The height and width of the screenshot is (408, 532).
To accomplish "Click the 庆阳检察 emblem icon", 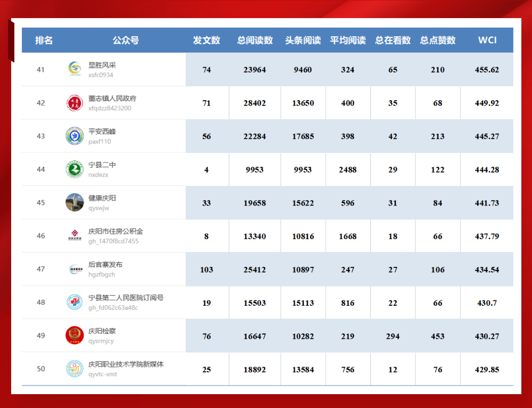I will (x=74, y=336).
